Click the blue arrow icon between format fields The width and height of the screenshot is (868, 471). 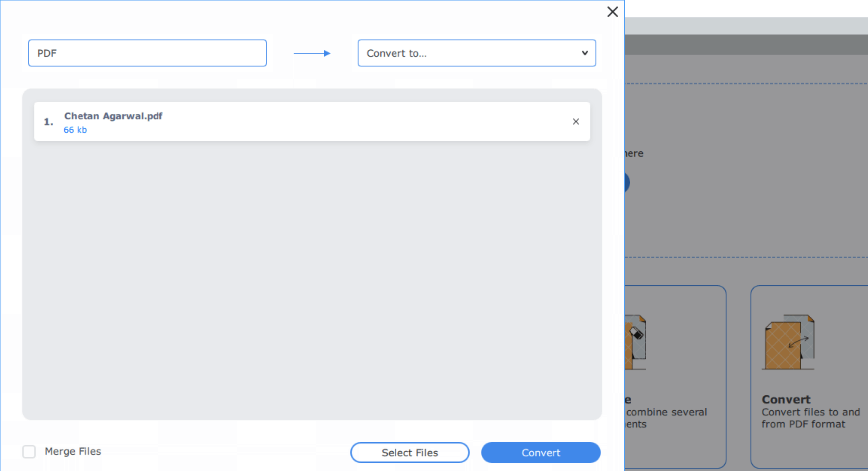[x=312, y=53]
